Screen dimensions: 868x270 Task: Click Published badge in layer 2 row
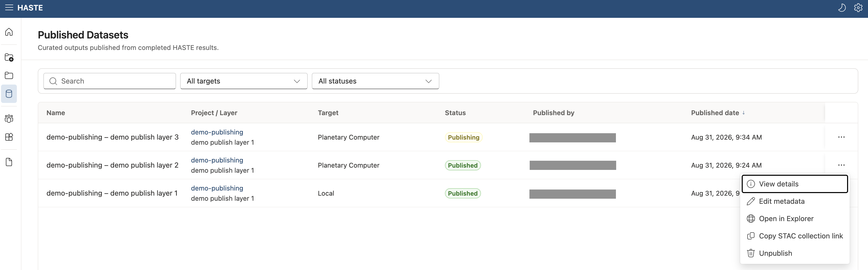tap(463, 165)
